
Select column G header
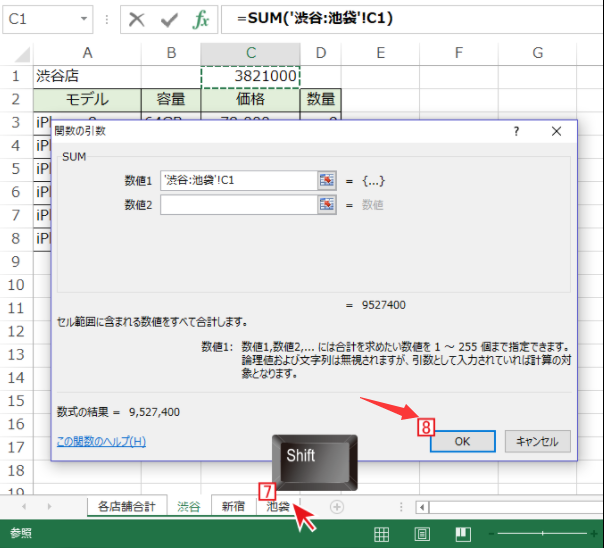pyautogui.click(x=537, y=53)
